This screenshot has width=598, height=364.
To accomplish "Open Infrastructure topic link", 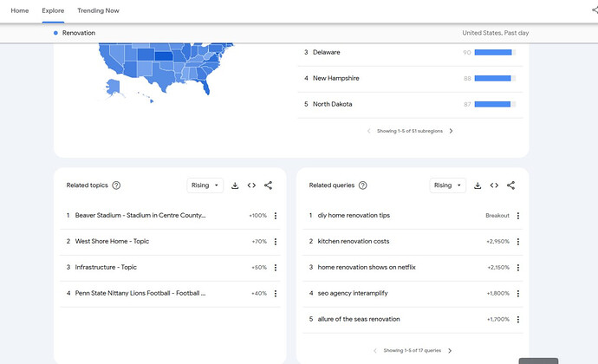I will 106,267.
